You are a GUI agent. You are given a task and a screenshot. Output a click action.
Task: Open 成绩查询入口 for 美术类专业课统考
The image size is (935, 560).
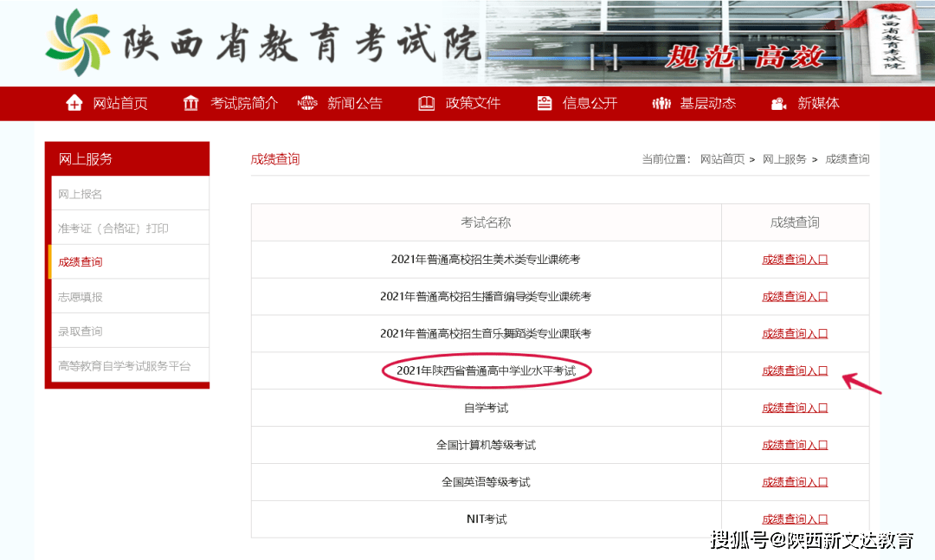795,260
